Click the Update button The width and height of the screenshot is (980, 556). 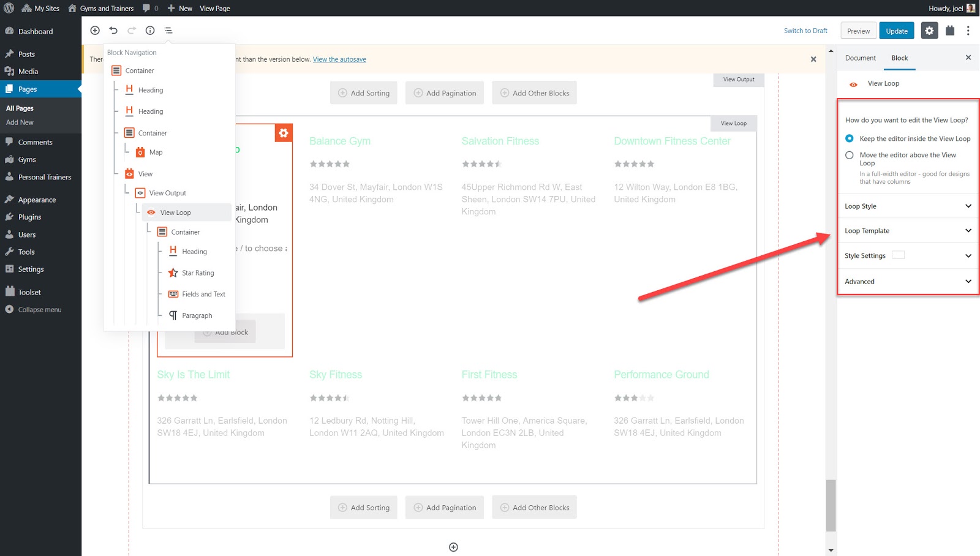pos(896,30)
